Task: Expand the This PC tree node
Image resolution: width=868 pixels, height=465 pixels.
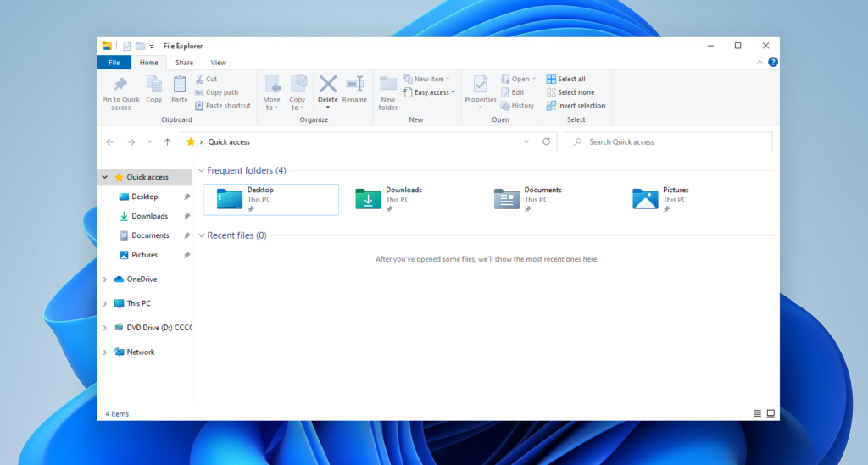Action: pyautogui.click(x=105, y=303)
